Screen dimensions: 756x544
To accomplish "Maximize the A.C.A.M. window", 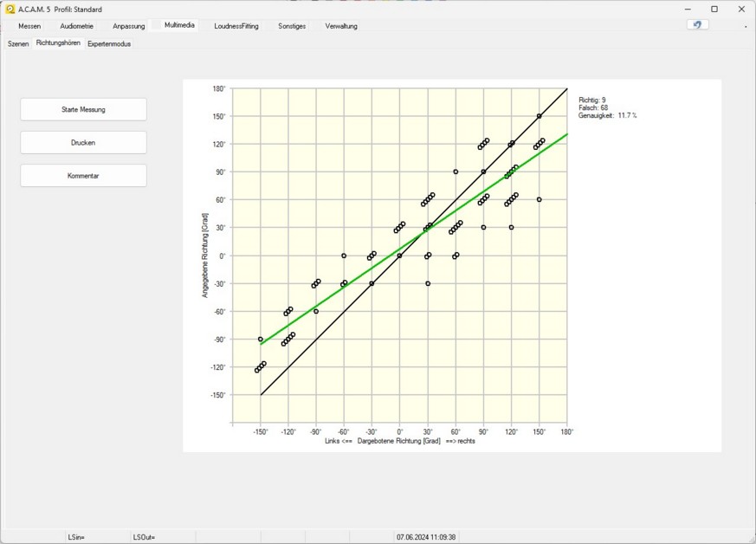I will 714,9.
